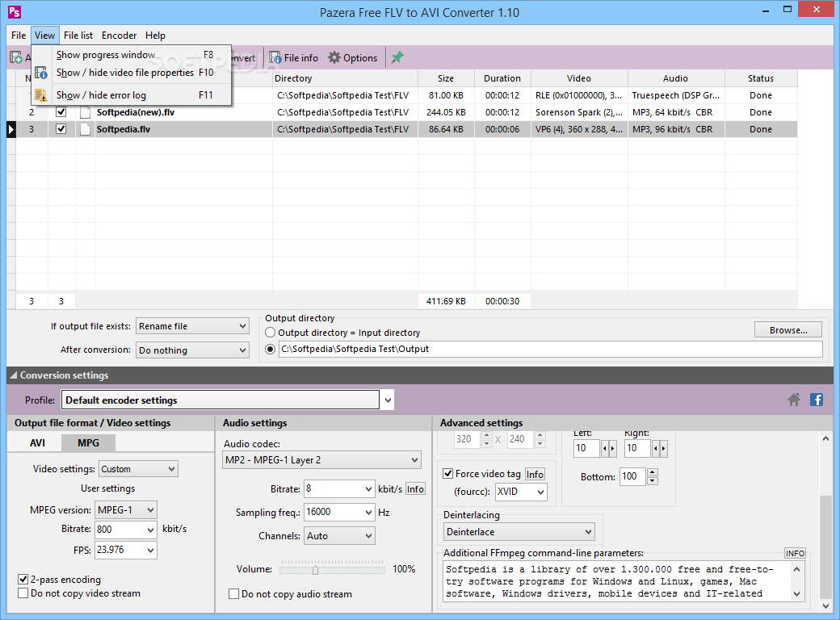Viewport: 840px width, 620px height.
Task: Close the View menu
Action: coord(45,36)
